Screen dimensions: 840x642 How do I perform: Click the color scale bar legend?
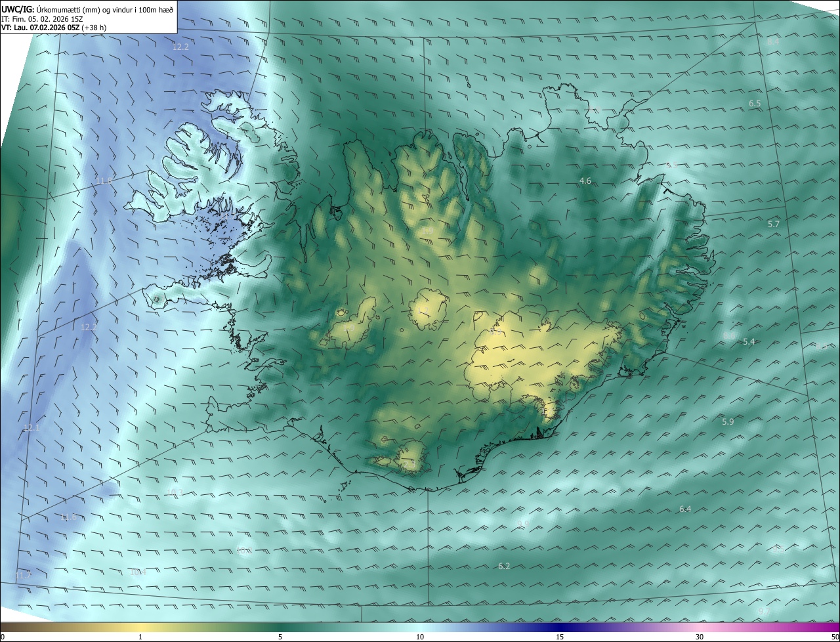pos(420,628)
